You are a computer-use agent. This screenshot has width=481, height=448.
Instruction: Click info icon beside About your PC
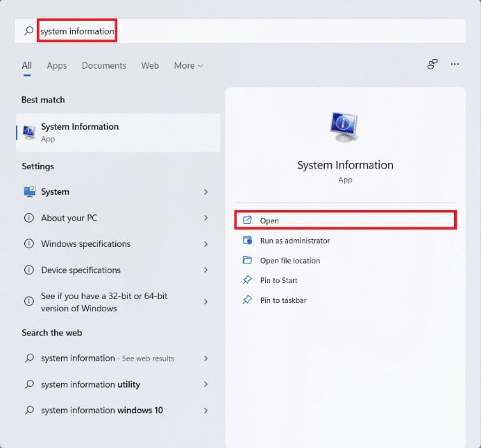point(29,218)
